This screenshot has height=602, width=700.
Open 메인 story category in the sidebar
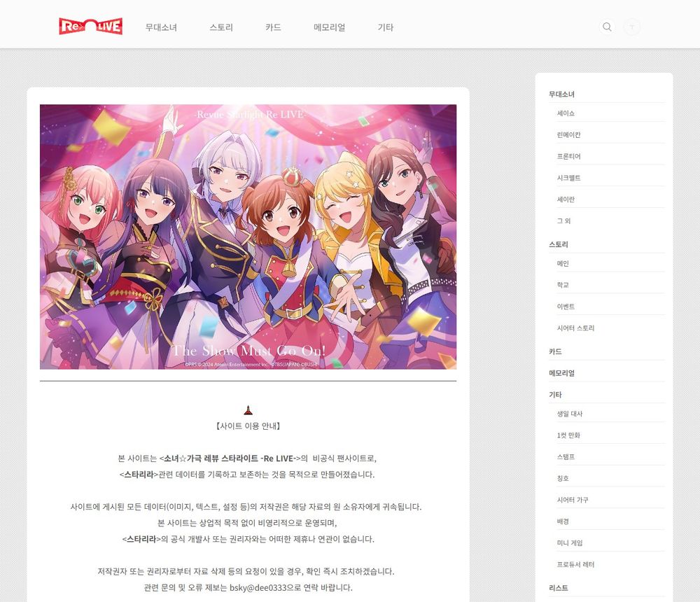point(563,263)
